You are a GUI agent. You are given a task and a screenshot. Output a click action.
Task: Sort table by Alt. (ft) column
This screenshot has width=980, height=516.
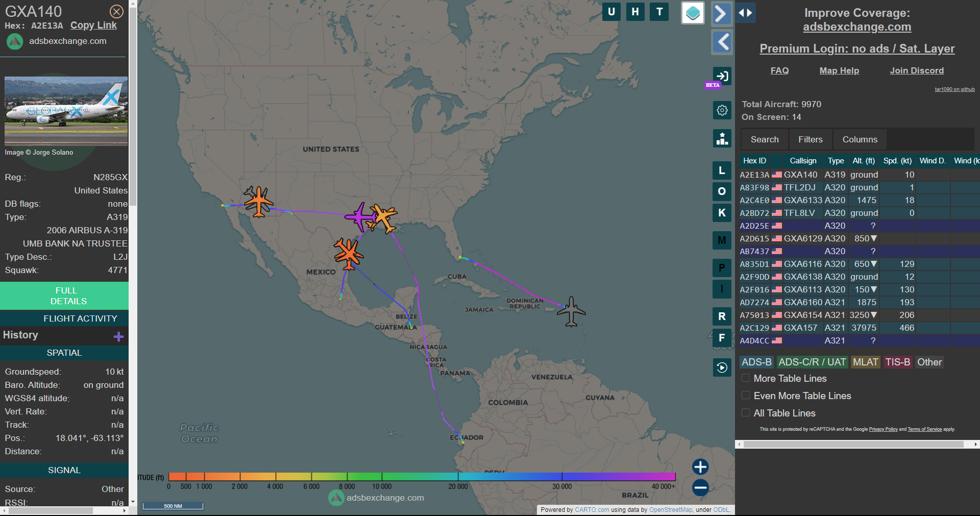[x=864, y=161]
